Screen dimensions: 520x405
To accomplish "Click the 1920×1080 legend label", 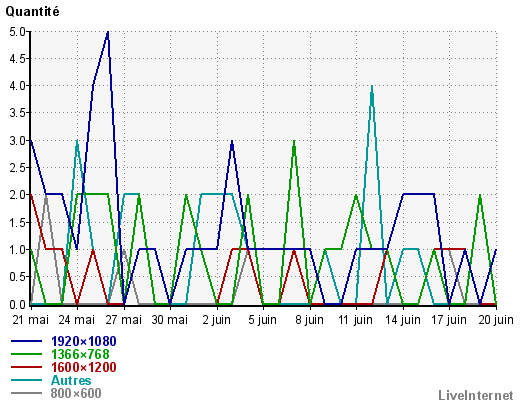I will pos(84,341).
